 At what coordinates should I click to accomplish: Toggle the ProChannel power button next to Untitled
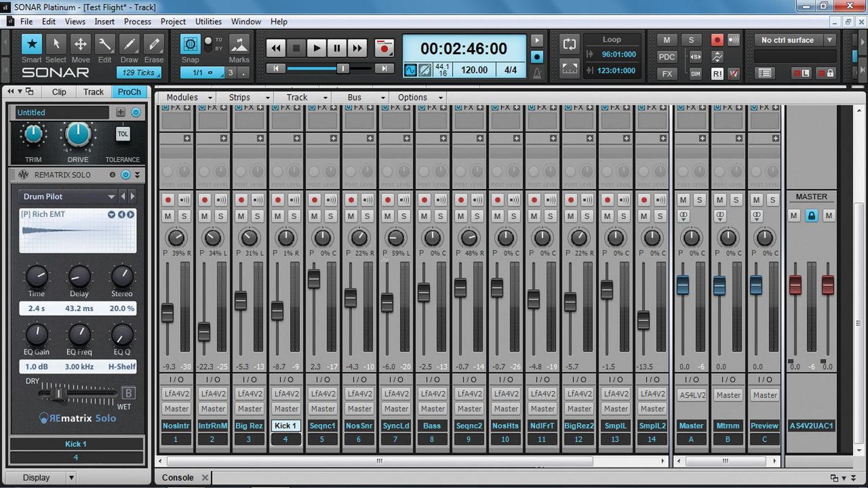point(136,113)
